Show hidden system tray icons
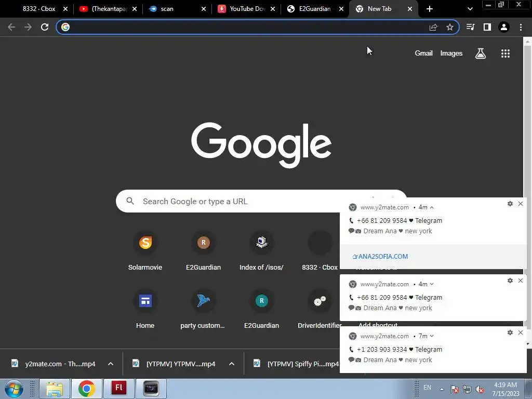The width and height of the screenshot is (532, 399). [442, 389]
